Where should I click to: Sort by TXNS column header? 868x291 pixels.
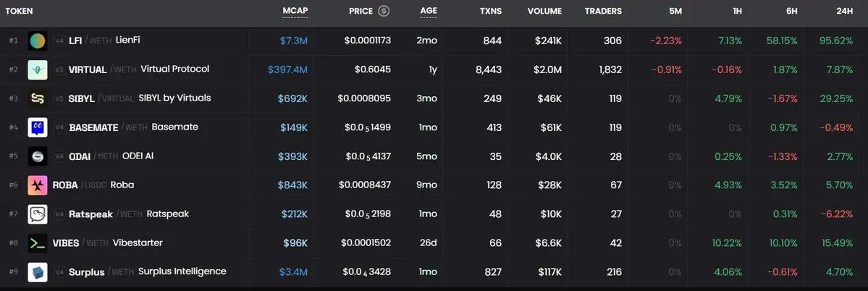491,11
